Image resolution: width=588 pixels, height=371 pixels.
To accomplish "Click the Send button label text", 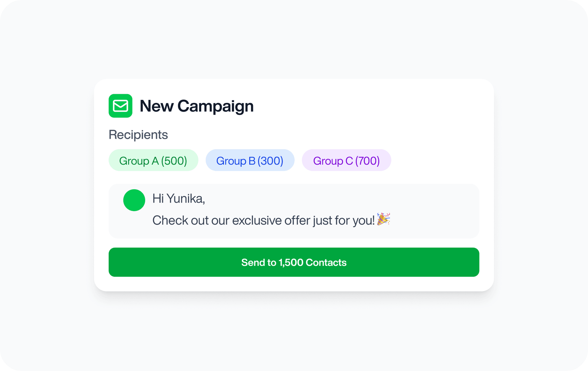I will [x=294, y=262].
